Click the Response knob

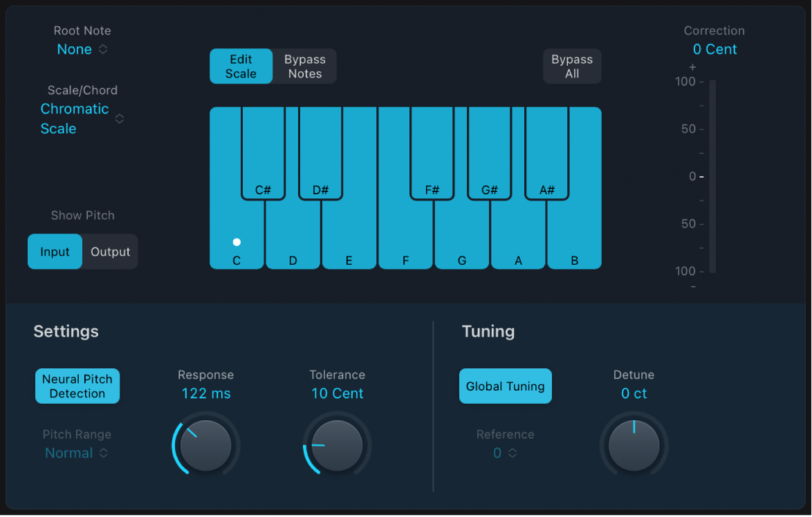(205, 446)
